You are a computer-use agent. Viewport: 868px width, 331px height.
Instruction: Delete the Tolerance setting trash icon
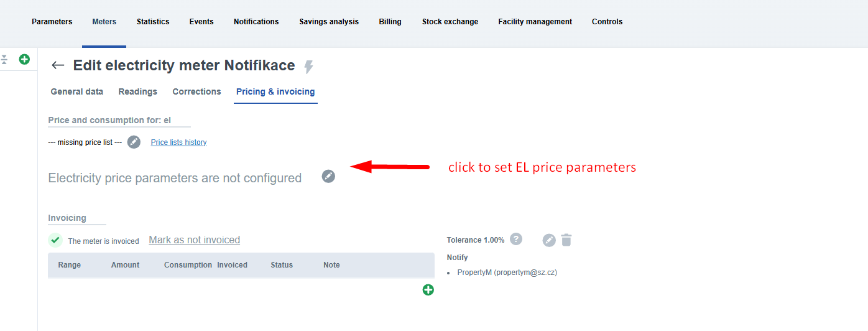tap(566, 240)
